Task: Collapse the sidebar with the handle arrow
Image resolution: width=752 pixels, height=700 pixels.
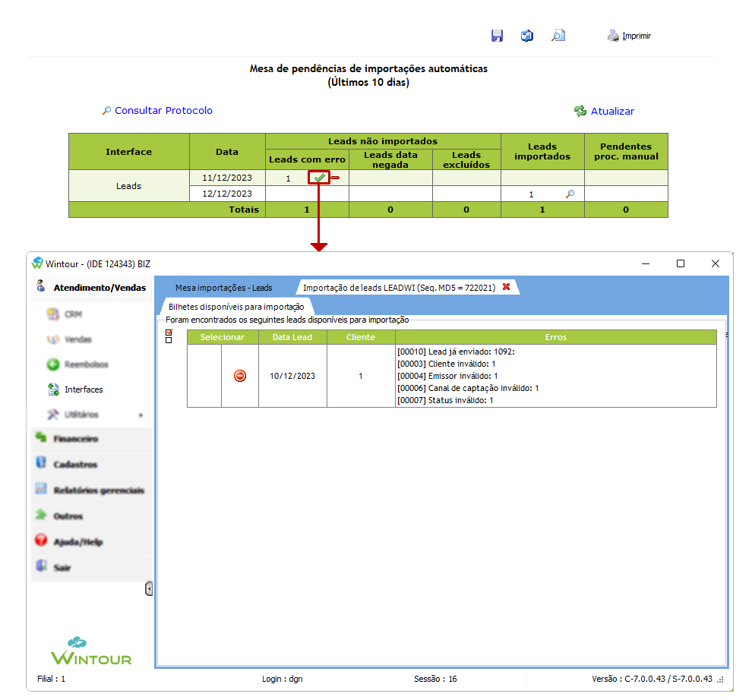Action: [149, 588]
